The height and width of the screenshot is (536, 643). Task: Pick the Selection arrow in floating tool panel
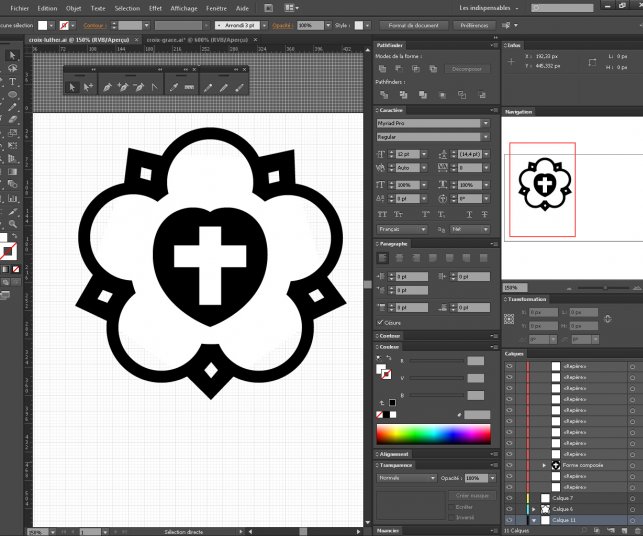[x=72, y=87]
